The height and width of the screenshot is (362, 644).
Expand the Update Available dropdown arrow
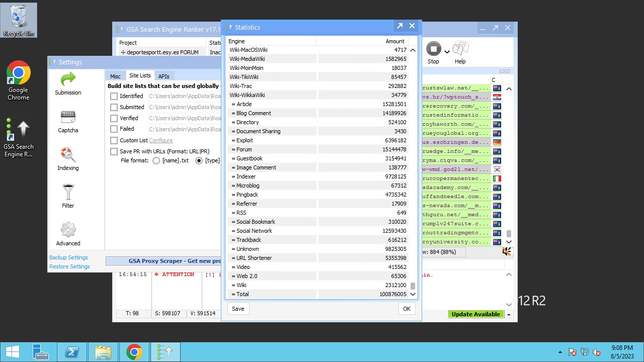[509, 314]
